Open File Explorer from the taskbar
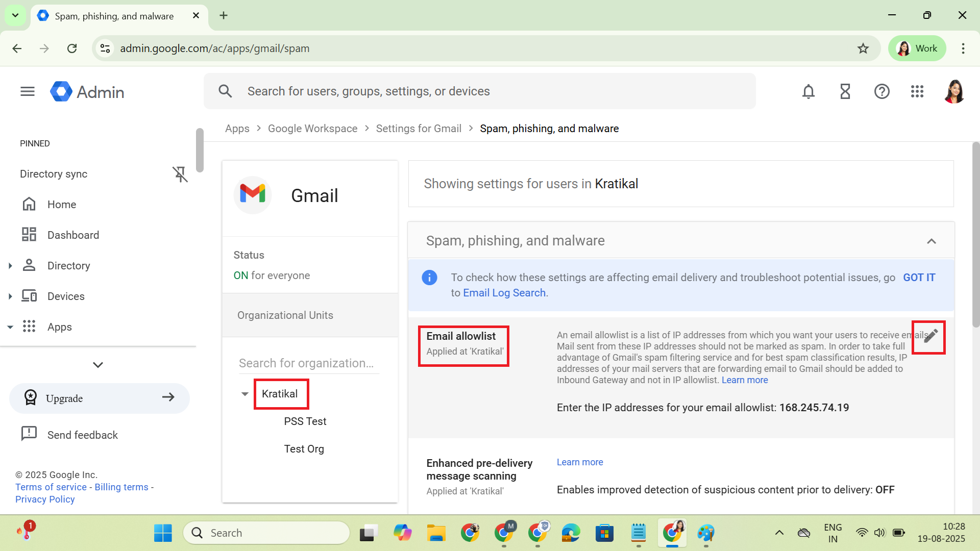980x551 pixels. (x=436, y=533)
